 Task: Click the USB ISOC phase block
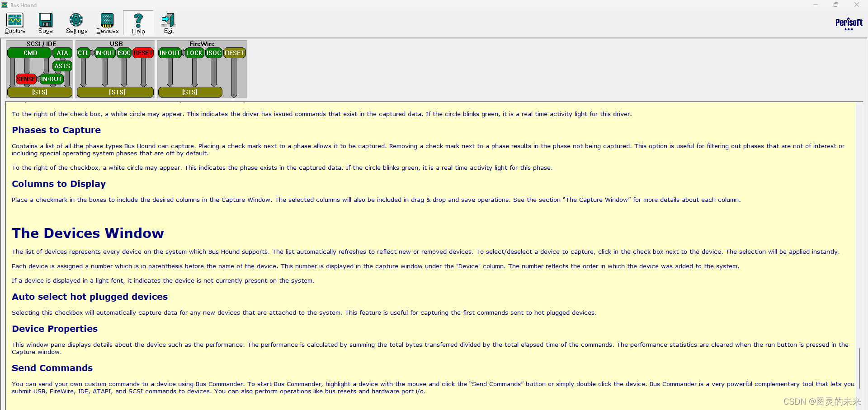[124, 53]
